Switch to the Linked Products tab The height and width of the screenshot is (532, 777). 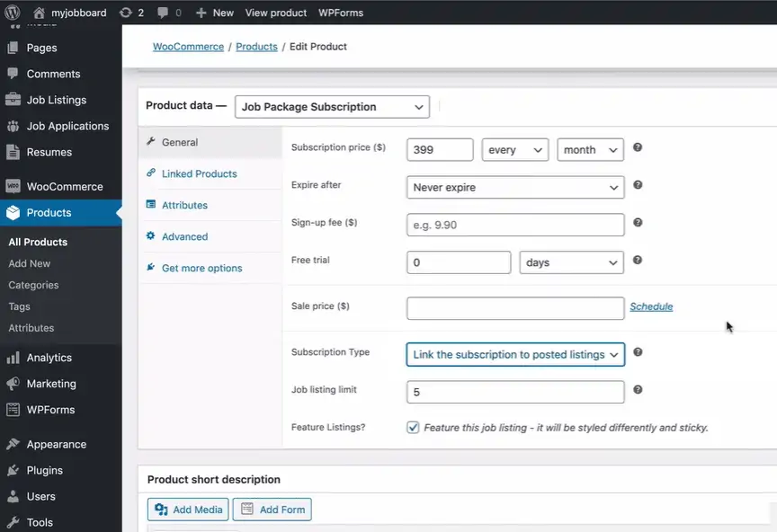[x=210, y=173]
